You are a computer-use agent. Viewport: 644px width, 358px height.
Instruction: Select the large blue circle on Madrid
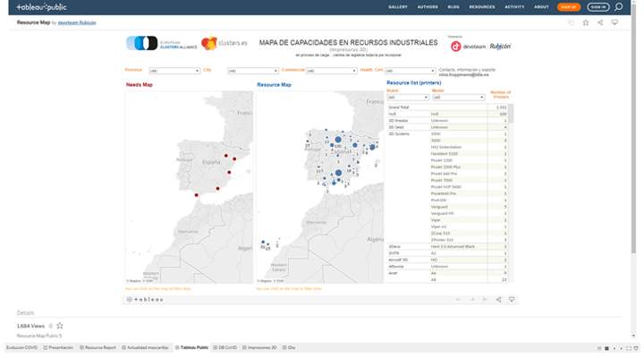click(338, 140)
